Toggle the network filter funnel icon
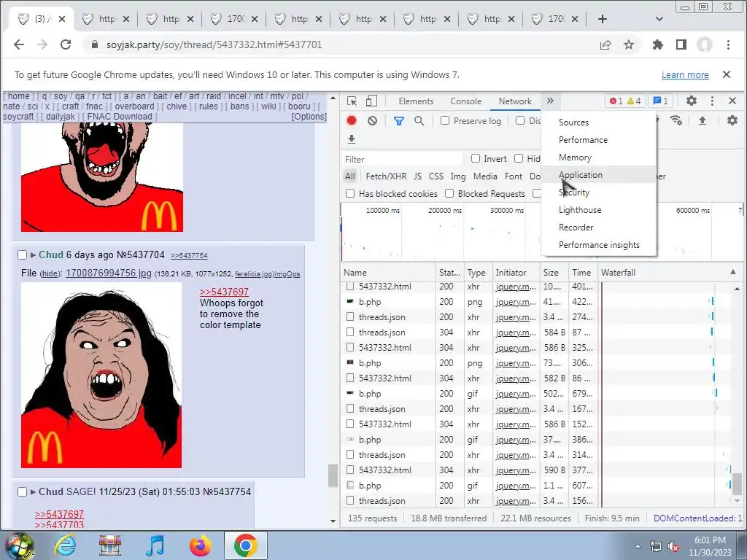 pyautogui.click(x=399, y=121)
